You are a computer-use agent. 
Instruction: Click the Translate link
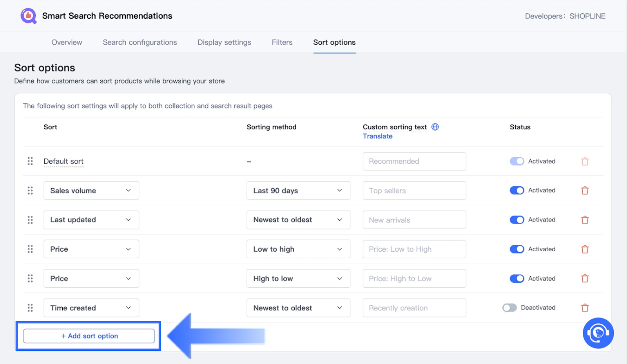pos(377,136)
